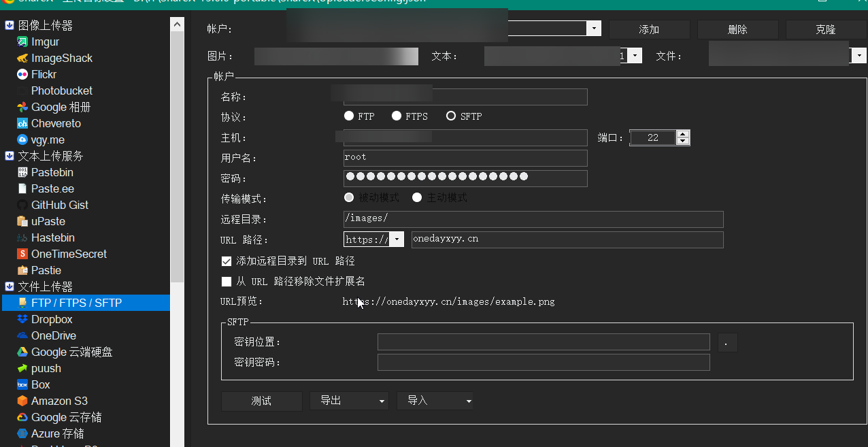This screenshot has width=868, height=447.
Task: Choose the Hastebin icon
Action: tap(22, 238)
